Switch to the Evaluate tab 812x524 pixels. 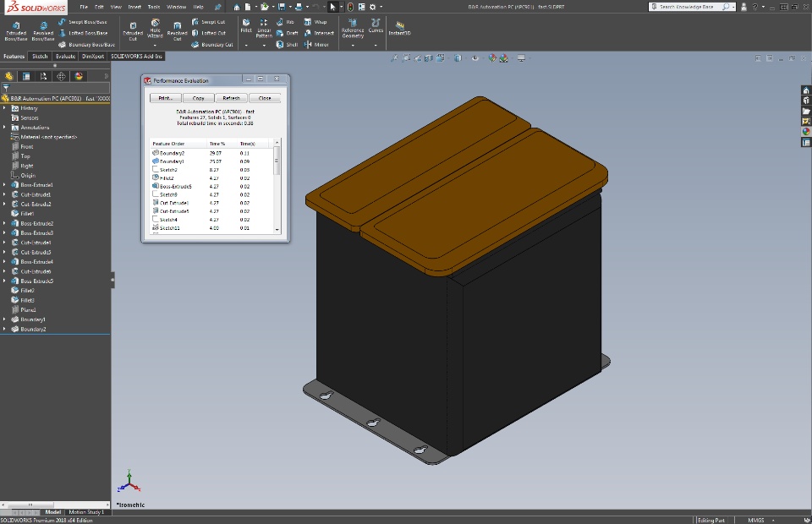(65, 56)
